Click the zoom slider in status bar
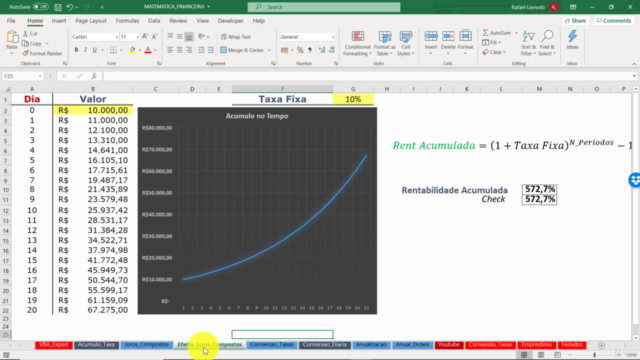Image resolution: width=640 pixels, height=360 pixels. coord(594,355)
